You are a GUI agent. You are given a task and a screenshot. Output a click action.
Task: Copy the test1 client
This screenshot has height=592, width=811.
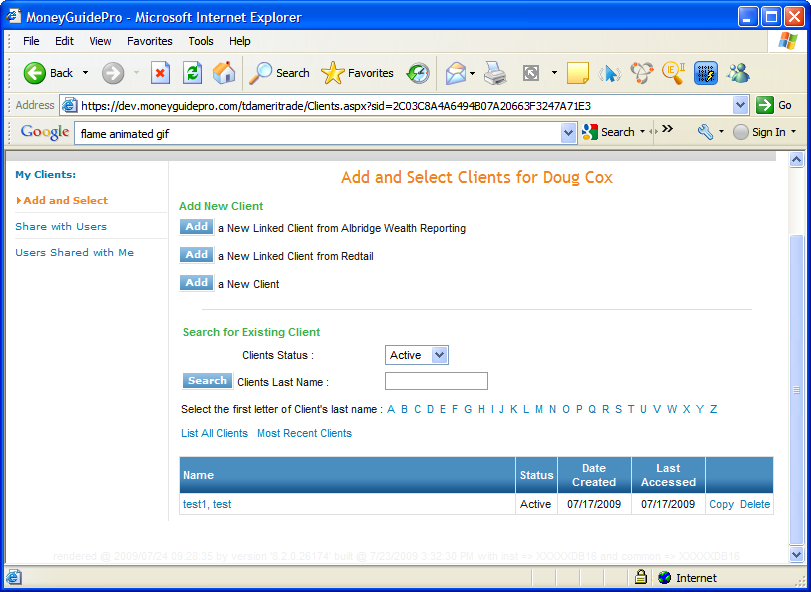click(722, 504)
